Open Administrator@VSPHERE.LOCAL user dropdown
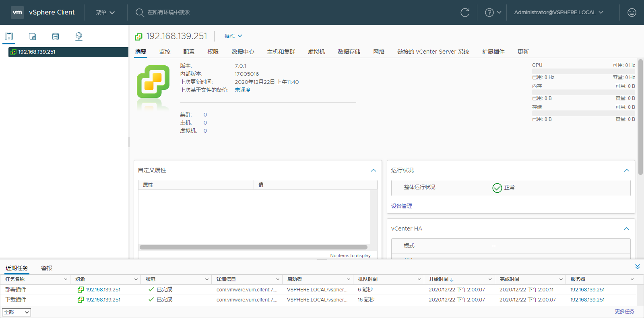 click(559, 12)
